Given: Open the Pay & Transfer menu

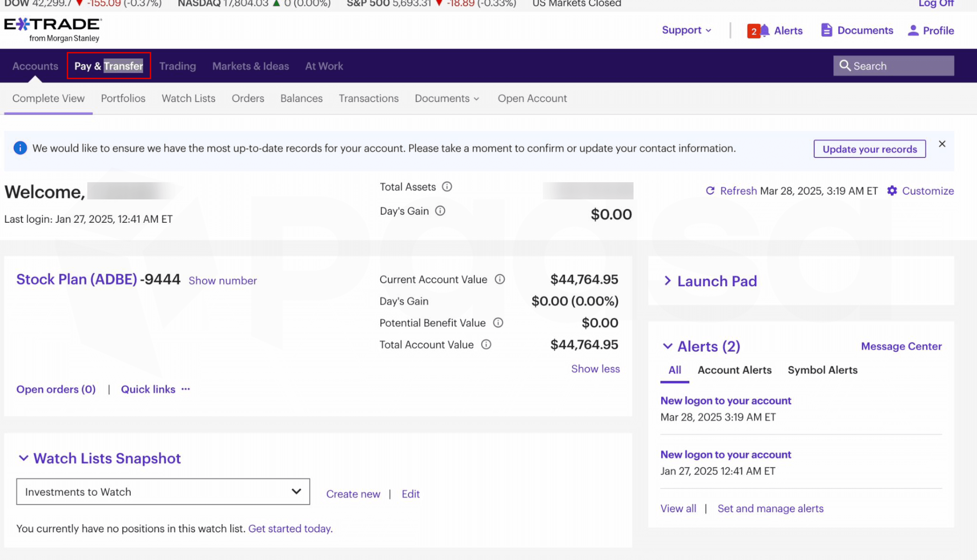Looking at the screenshot, I should (x=109, y=66).
